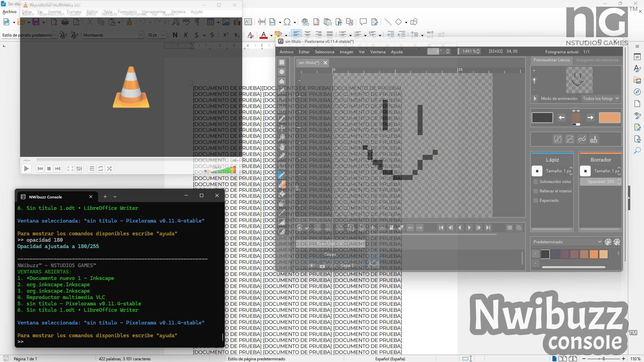Insert a page break in Writer

(262, 22)
